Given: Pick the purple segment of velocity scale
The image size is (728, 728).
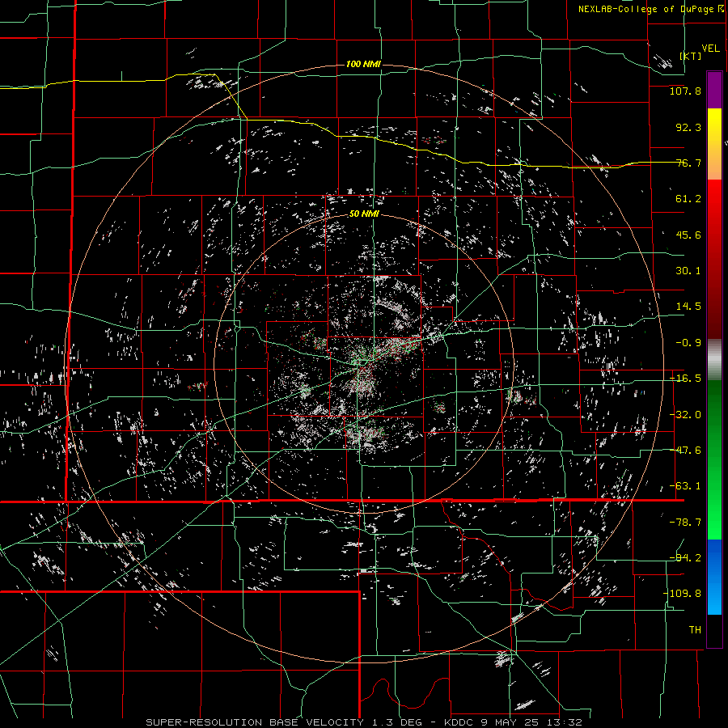Looking at the screenshot, I should point(714,90).
